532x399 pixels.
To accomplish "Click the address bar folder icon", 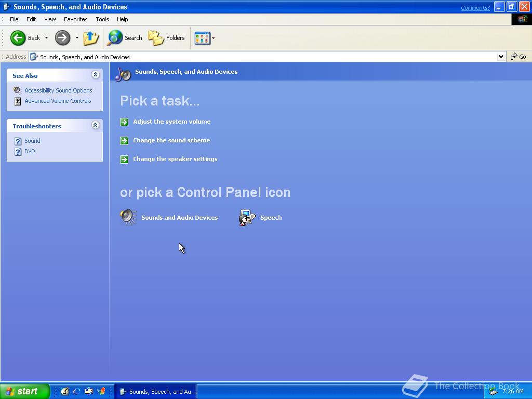I will (34, 57).
